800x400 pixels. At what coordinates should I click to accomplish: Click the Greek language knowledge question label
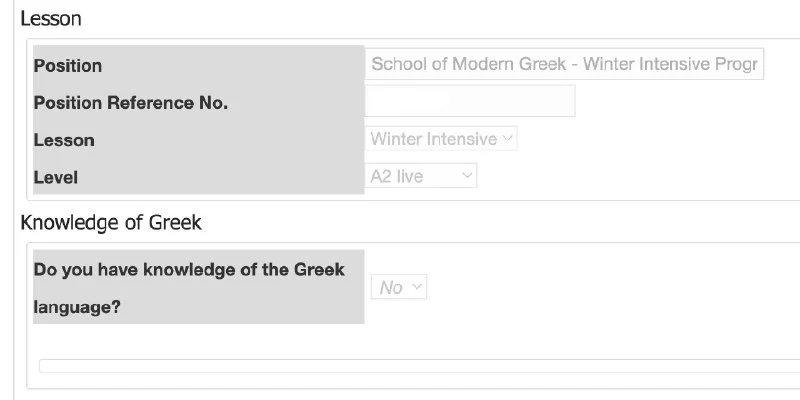click(189, 288)
